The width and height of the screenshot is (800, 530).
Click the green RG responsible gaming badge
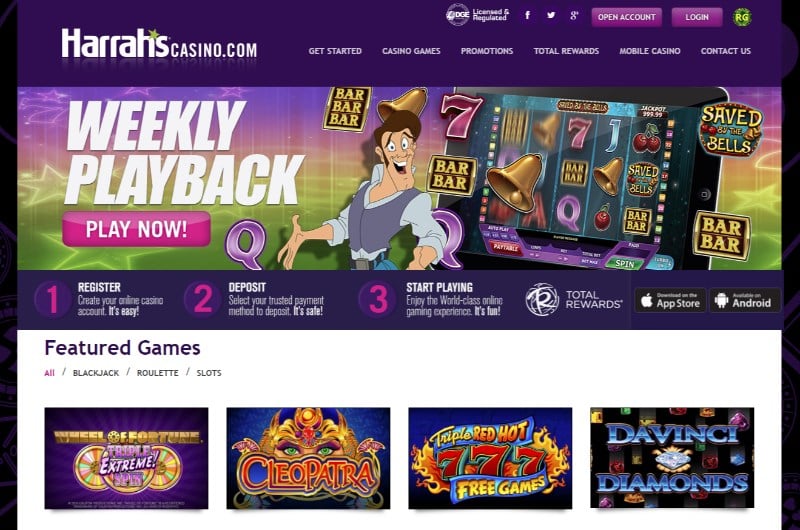742,17
